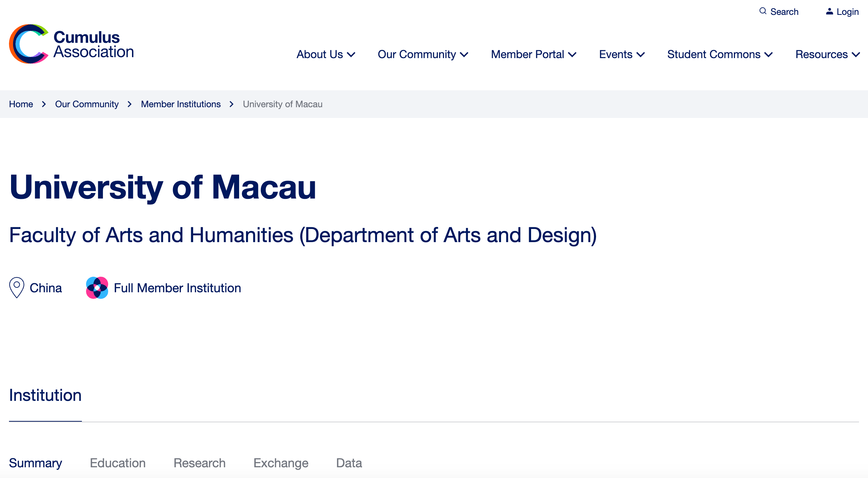Image resolution: width=868 pixels, height=478 pixels.
Task: Go to Home via breadcrumb
Action: click(x=21, y=104)
